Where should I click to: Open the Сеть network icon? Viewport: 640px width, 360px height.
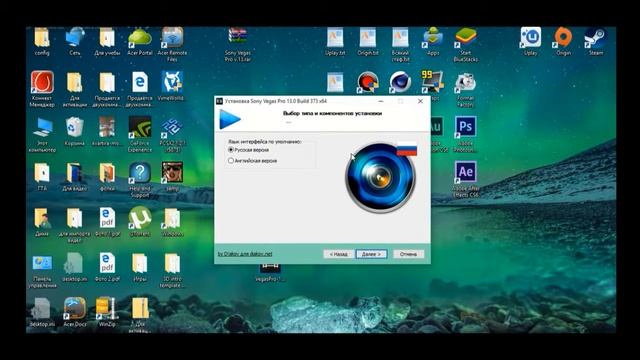[x=74, y=41]
